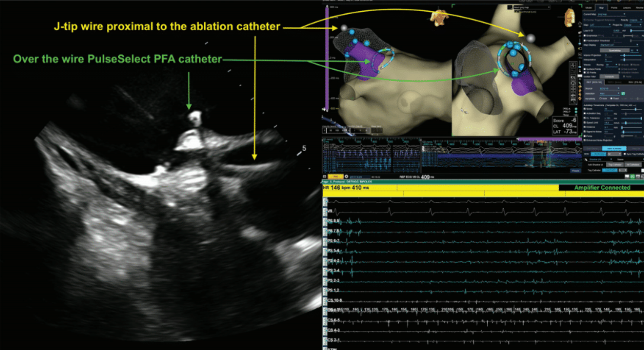Switch to the Model tab
This screenshot has width=644, height=350.
[x=588, y=8]
